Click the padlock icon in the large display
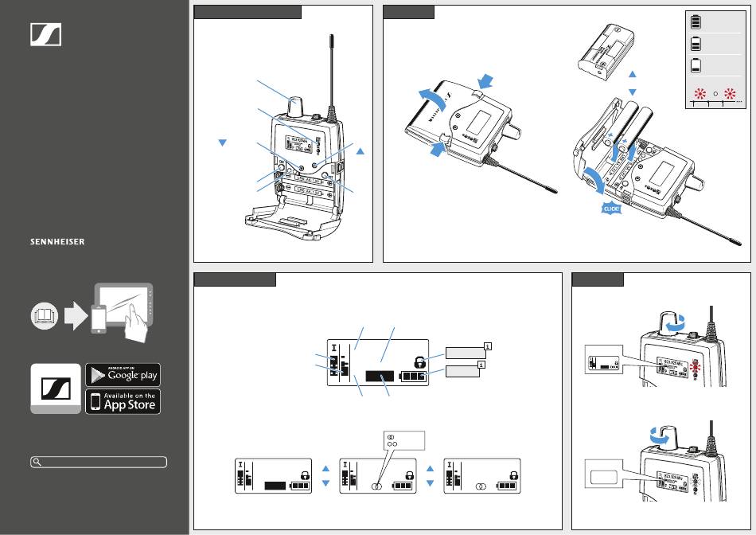756x535 pixels. click(420, 361)
